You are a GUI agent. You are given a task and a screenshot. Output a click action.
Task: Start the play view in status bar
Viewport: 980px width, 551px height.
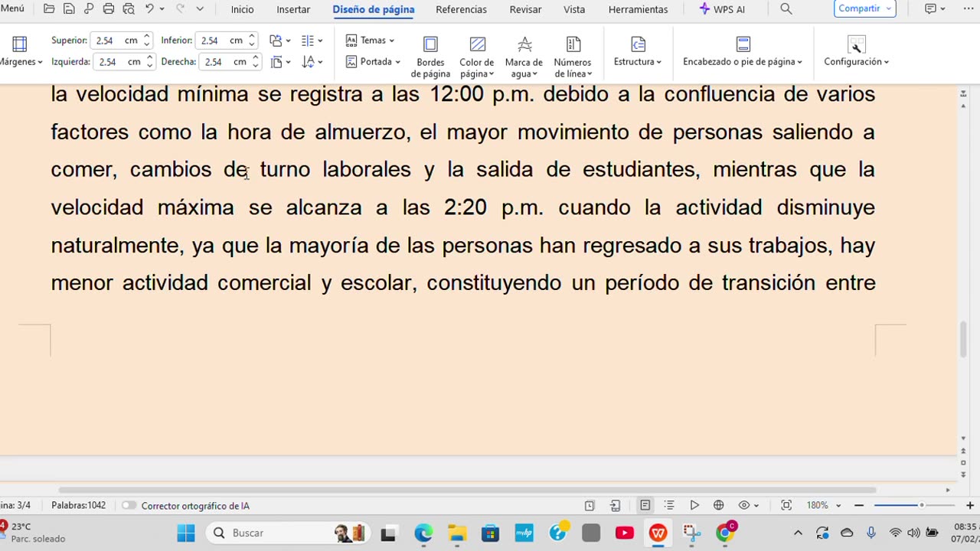[694, 505]
